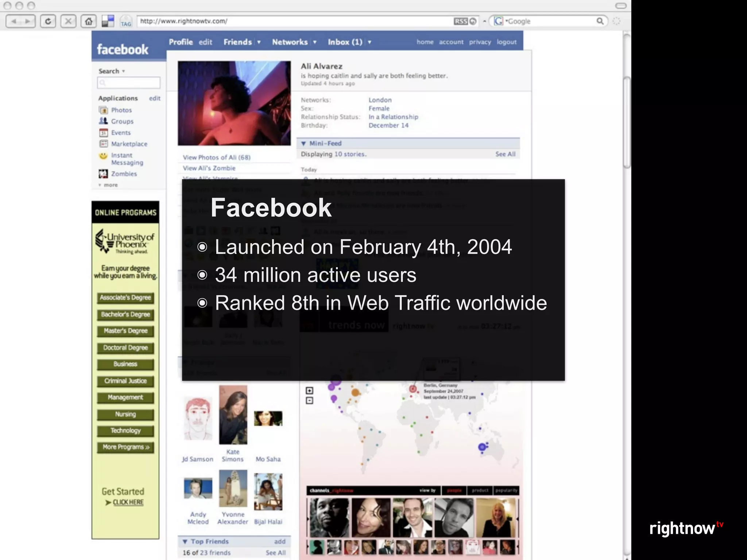747x560 pixels.
Task: Click the Google search magnifier icon
Action: click(x=600, y=21)
